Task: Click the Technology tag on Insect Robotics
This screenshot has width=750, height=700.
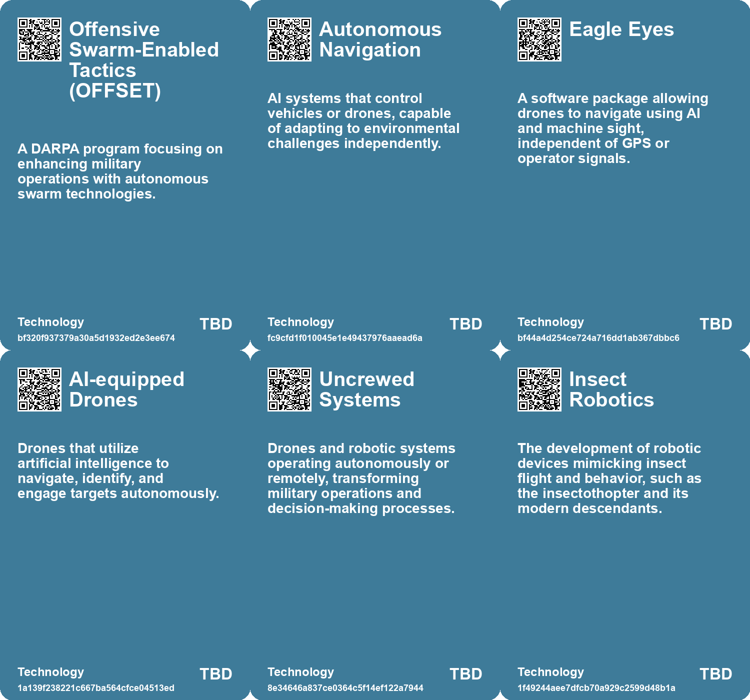Action: [x=550, y=672]
